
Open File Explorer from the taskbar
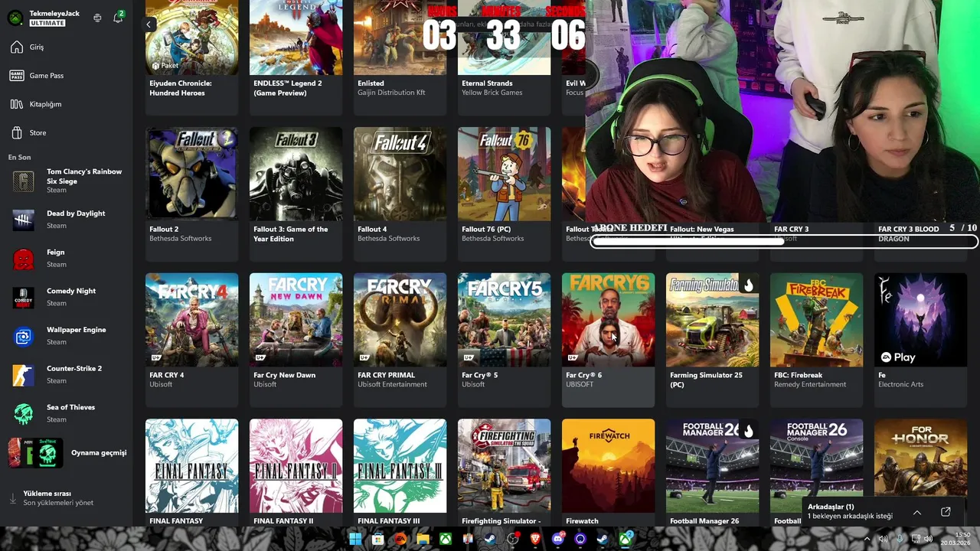point(423,540)
